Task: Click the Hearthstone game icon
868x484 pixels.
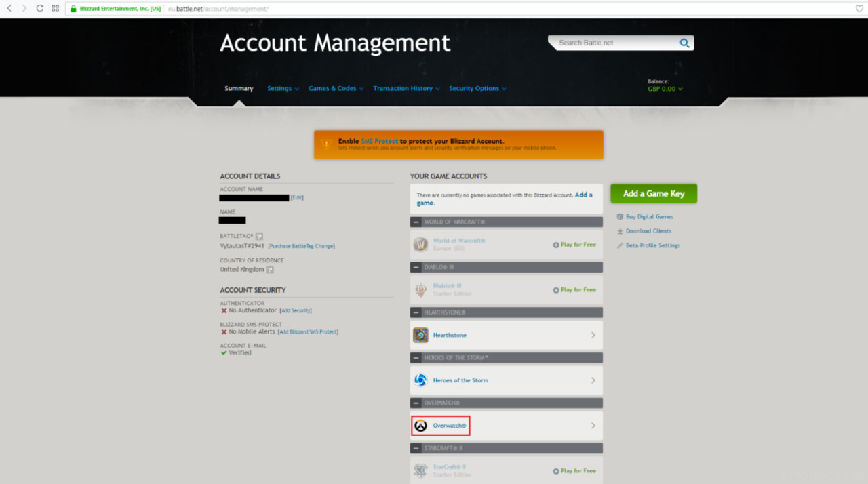Action: pyautogui.click(x=420, y=335)
